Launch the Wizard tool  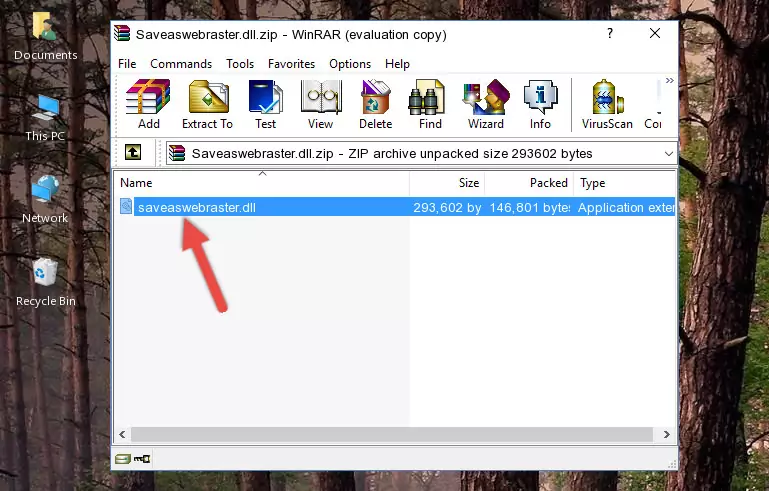(486, 104)
